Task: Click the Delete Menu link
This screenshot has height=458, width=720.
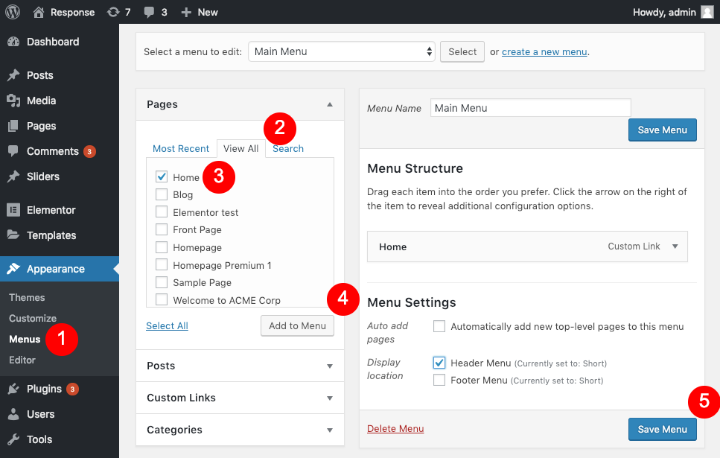Action: (395, 429)
